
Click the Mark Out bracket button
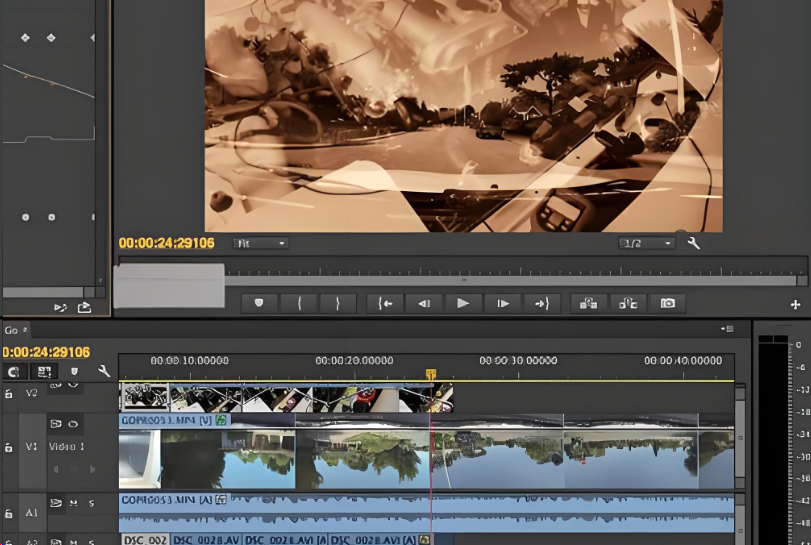[338, 303]
